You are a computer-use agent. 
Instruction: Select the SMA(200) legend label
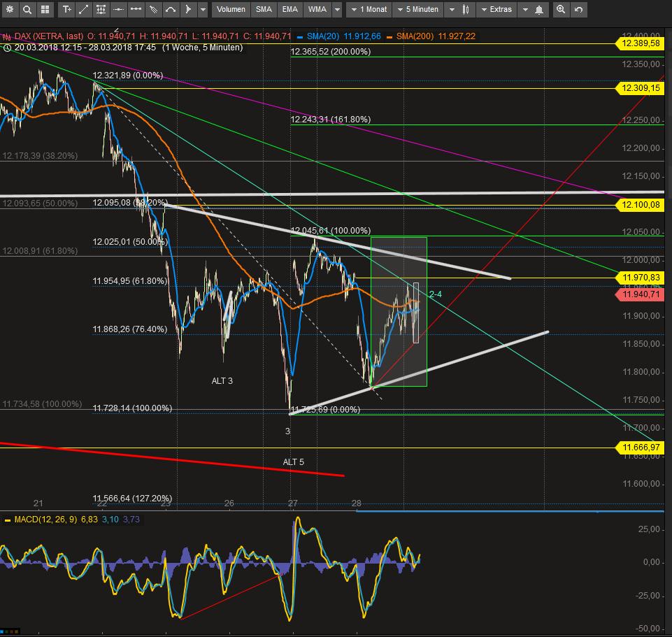point(415,36)
